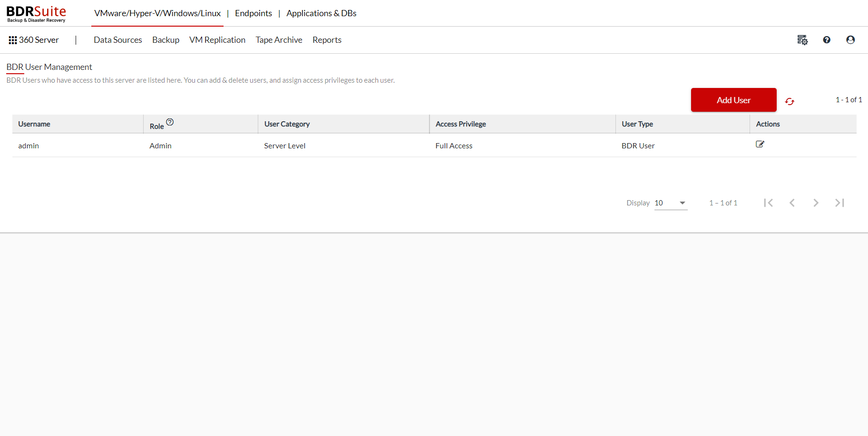Switch to Endpoints tab
This screenshot has width=868, height=436.
(x=254, y=13)
